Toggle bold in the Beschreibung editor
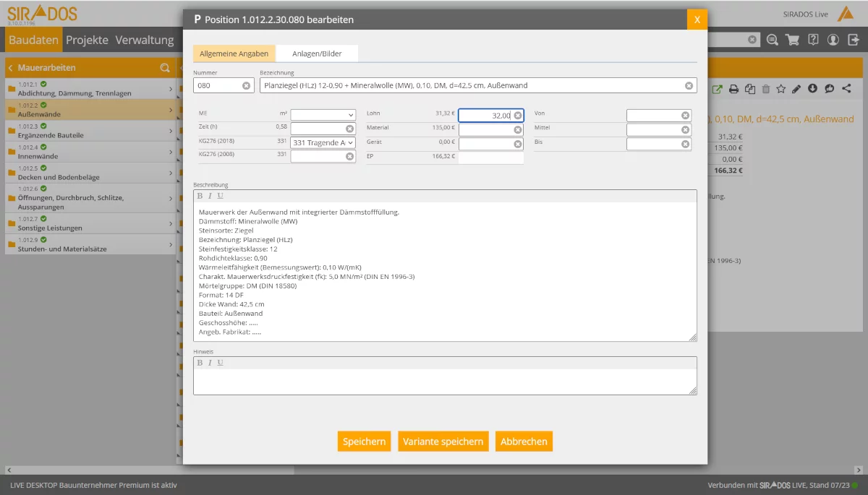868x495 pixels. click(200, 196)
